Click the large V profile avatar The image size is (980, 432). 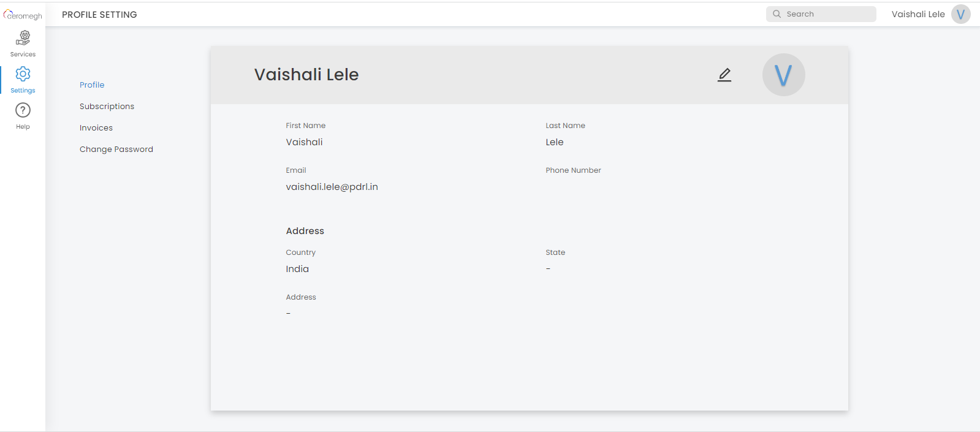[783, 75]
